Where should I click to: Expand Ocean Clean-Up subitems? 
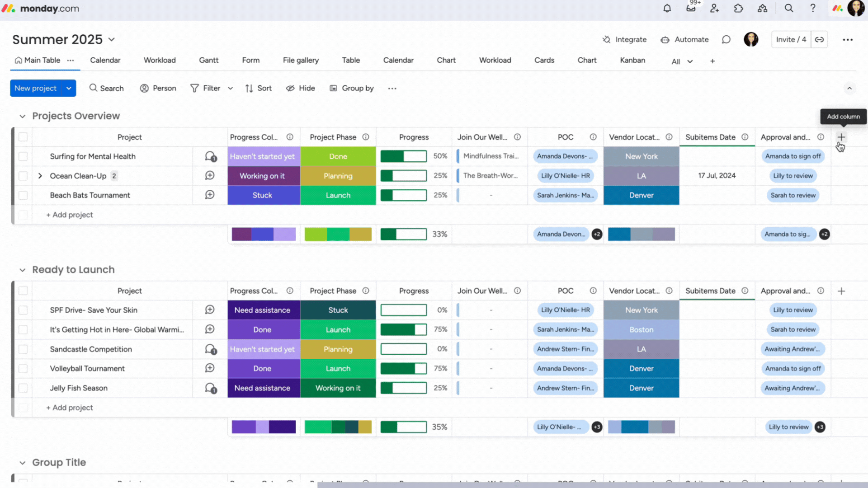pyautogui.click(x=40, y=176)
